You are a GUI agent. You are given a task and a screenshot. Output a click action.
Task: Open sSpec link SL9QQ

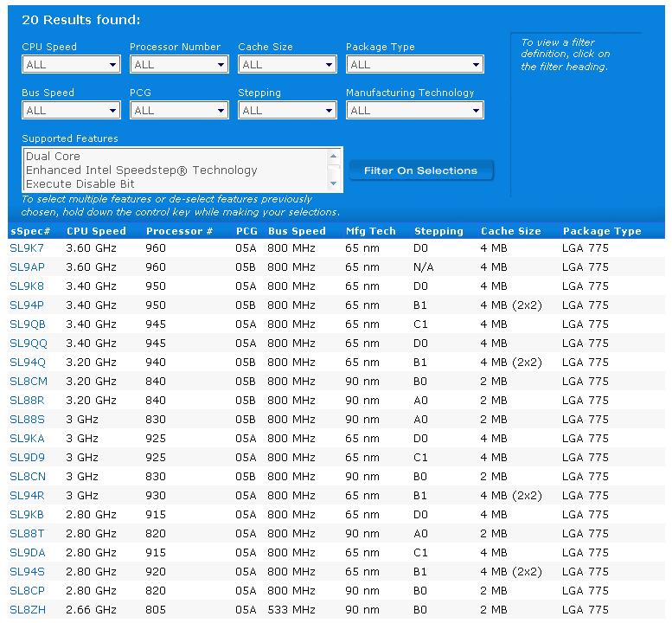tap(29, 344)
